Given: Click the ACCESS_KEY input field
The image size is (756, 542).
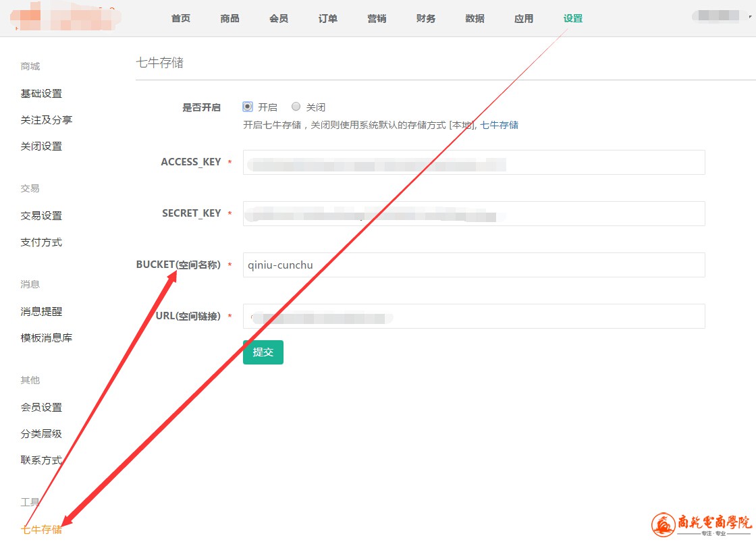Looking at the screenshot, I should (x=474, y=163).
